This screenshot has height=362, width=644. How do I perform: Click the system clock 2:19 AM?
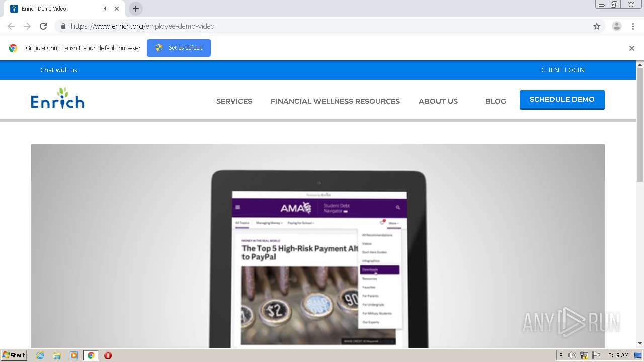point(618,355)
